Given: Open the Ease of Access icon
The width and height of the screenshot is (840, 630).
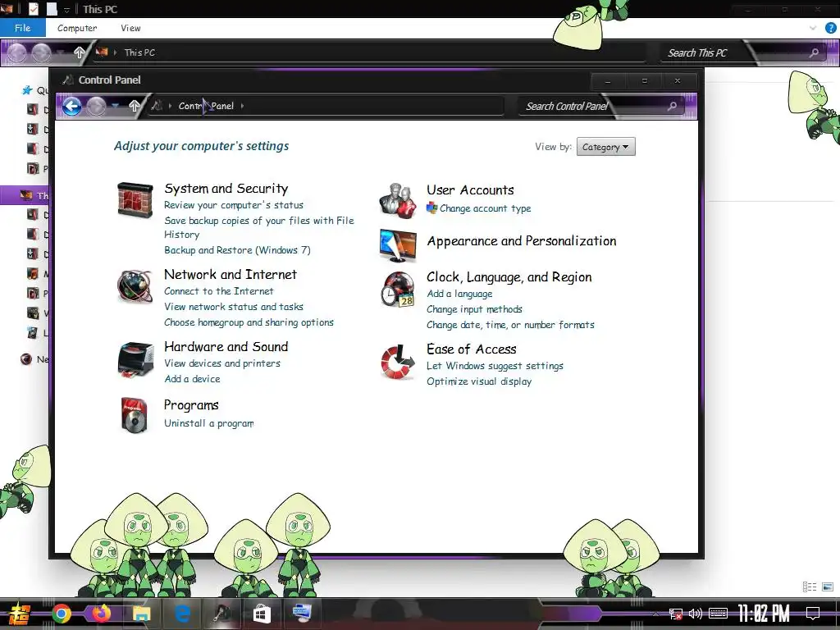Looking at the screenshot, I should tap(398, 362).
